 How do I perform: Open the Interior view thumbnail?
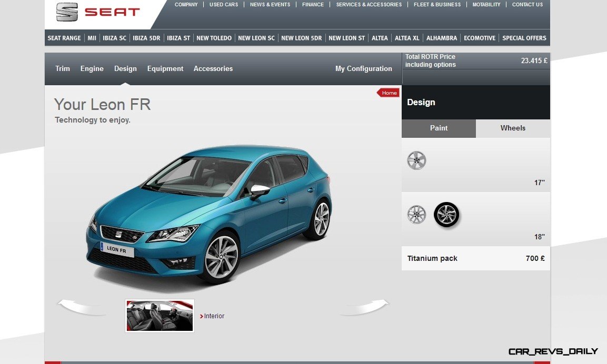click(x=160, y=316)
